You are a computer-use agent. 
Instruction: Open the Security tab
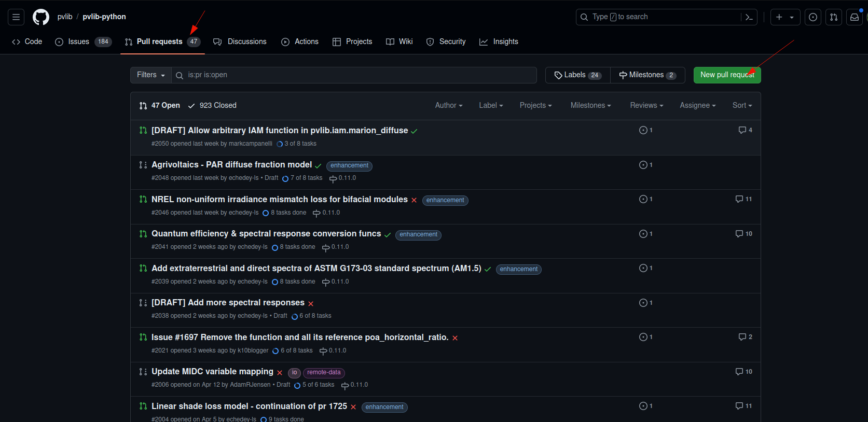point(446,42)
